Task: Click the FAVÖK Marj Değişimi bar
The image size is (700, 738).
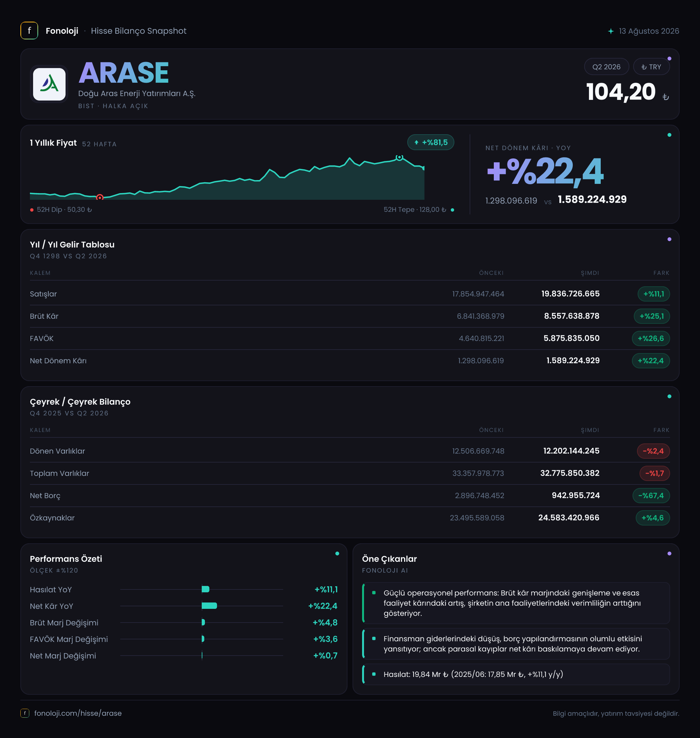Action: [x=203, y=639]
